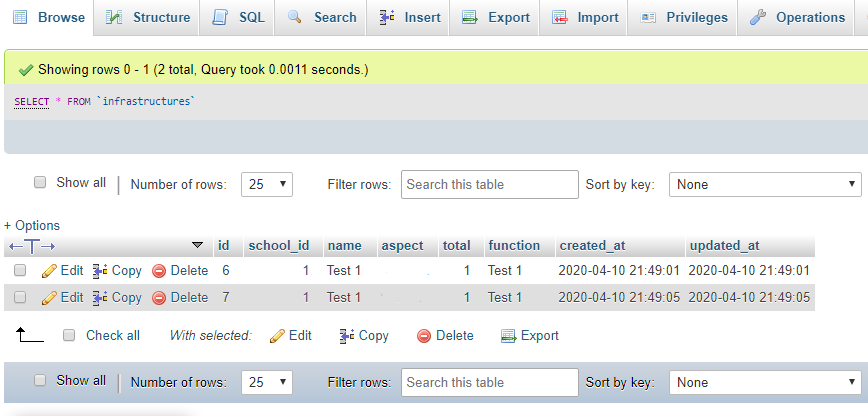This screenshot has height=416, width=868.
Task: Click the SQL tab document icon
Action: 220,18
